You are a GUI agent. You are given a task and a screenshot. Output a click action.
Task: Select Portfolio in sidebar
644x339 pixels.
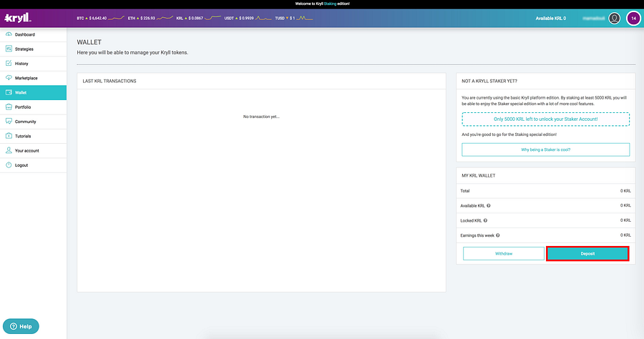point(33,107)
